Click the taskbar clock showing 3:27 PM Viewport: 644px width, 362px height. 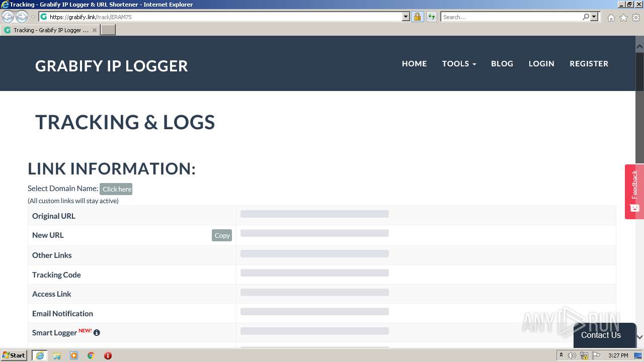coord(618,355)
